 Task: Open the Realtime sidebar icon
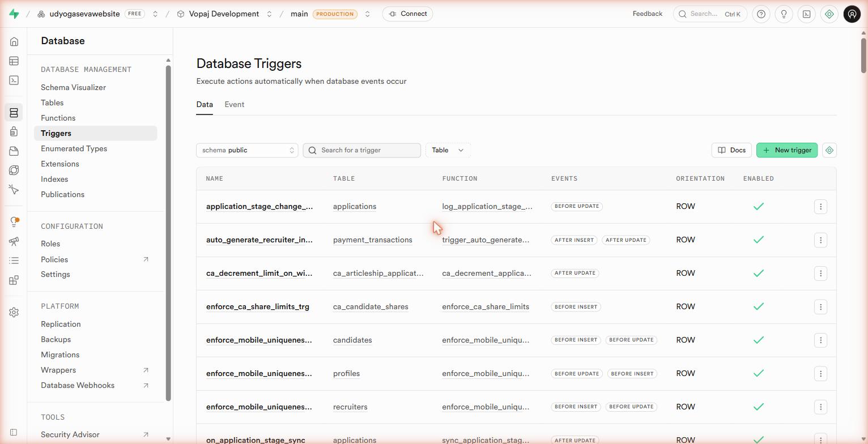(14, 190)
